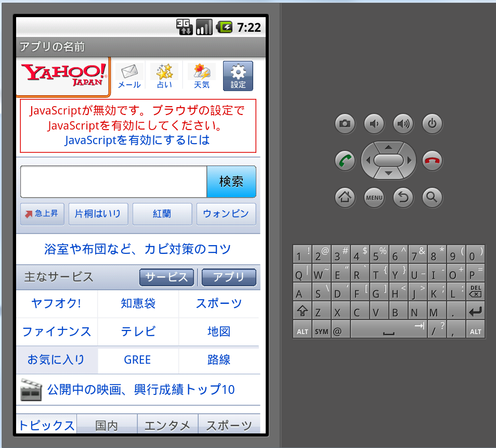The height and width of the screenshot is (448, 496).
Task: Select the 国内 news tab
Action: click(x=107, y=424)
